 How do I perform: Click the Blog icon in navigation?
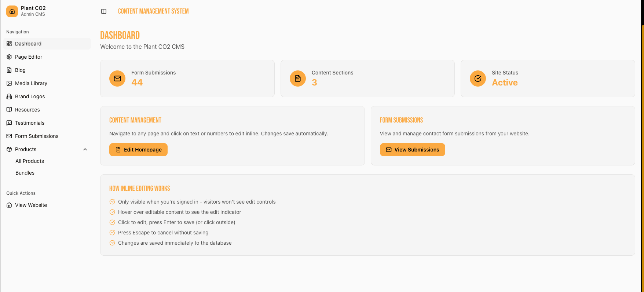[x=9, y=70]
